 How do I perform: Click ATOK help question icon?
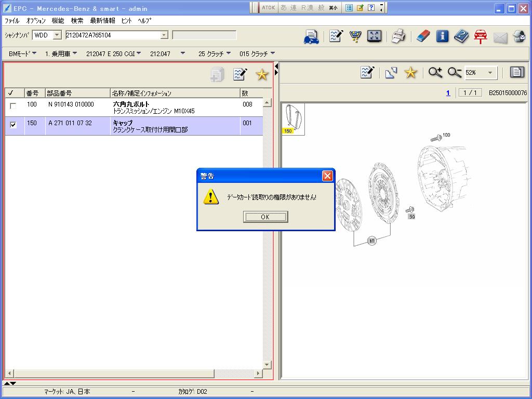pyautogui.click(x=371, y=8)
